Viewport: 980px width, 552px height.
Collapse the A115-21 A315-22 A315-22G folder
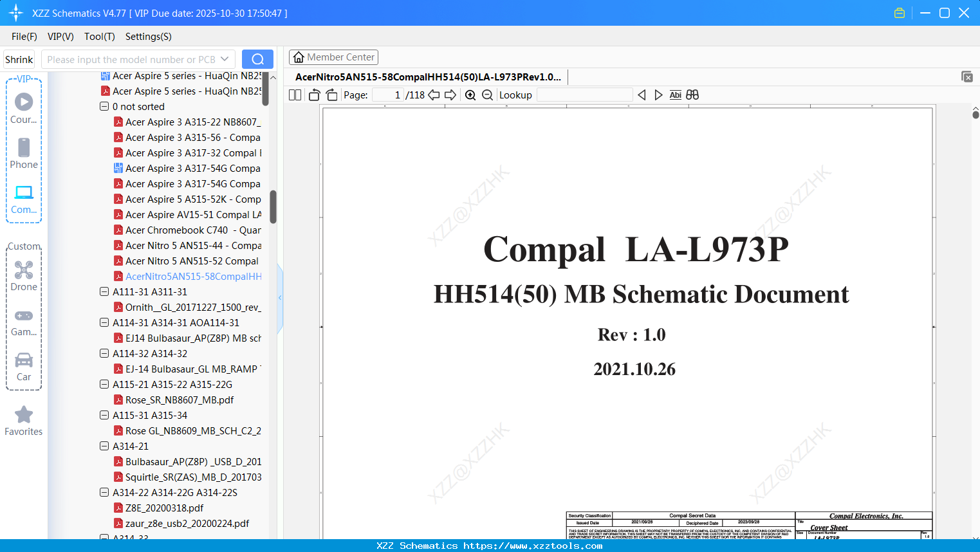tap(104, 385)
